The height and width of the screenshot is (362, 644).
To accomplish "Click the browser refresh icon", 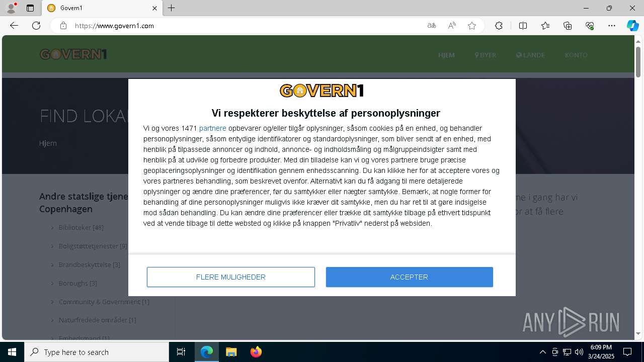I will tap(36, 26).
